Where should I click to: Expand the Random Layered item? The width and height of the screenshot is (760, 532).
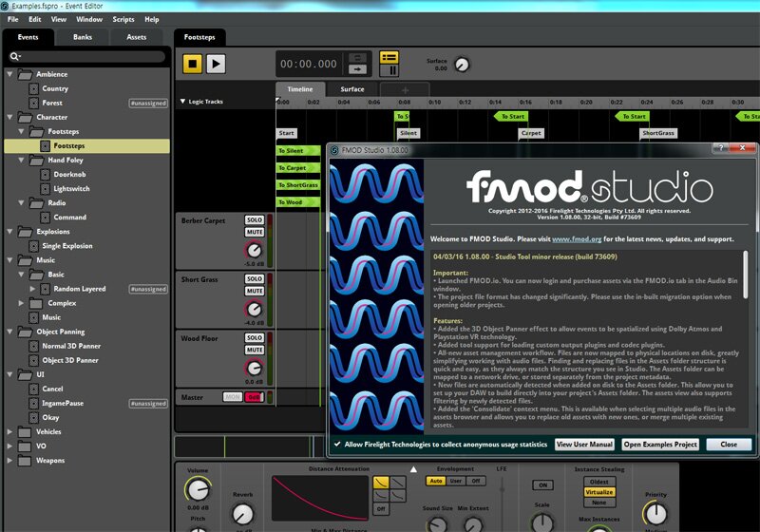[32, 289]
